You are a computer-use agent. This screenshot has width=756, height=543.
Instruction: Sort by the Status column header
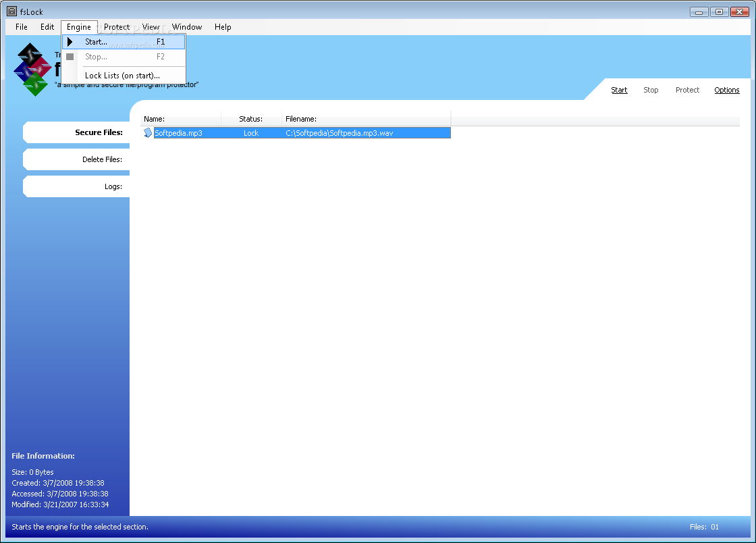[251, 119]
